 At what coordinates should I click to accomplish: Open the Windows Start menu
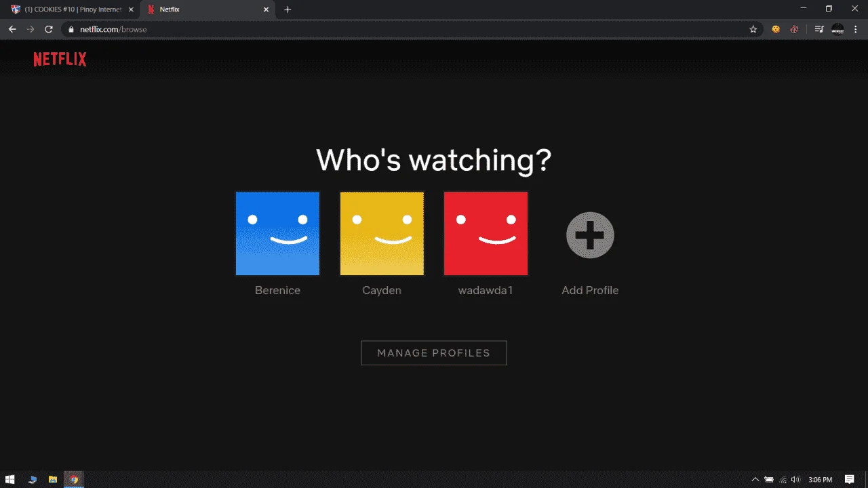[10, 480]
